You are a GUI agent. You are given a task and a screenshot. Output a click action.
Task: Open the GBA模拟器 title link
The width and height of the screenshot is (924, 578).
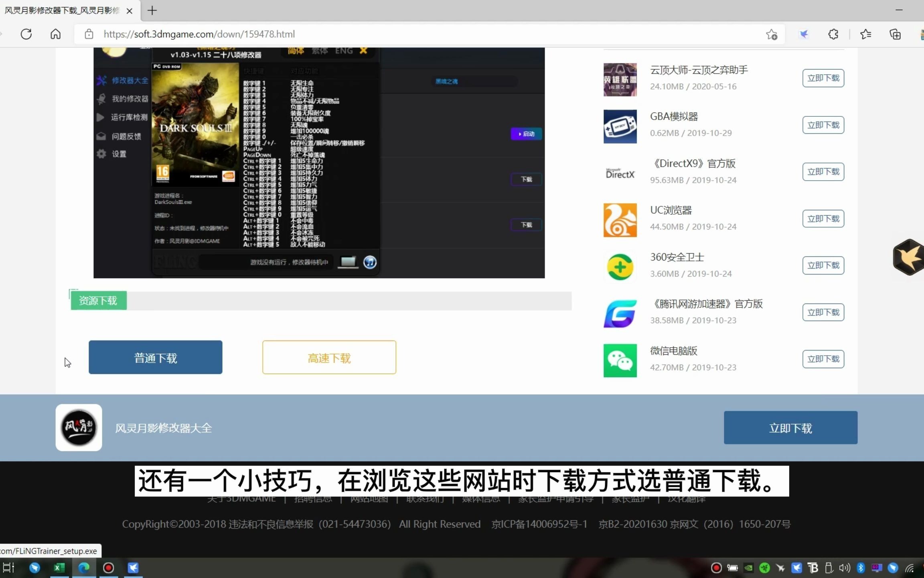tap(674, 116)
